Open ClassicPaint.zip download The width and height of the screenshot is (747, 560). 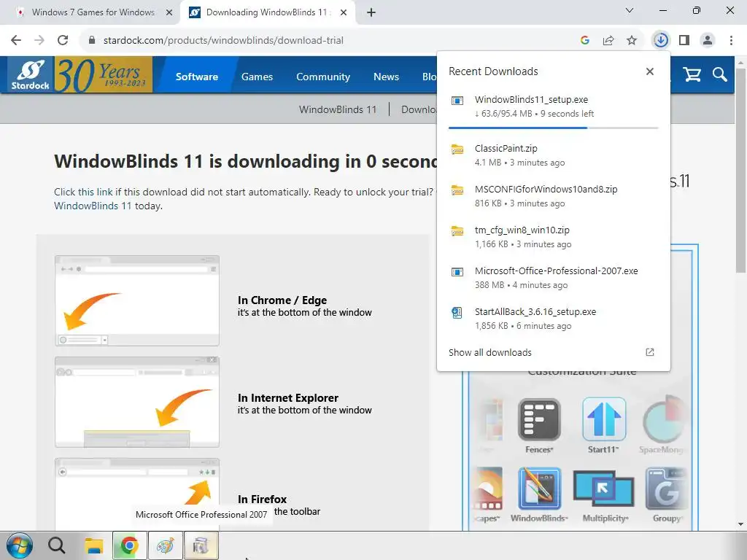[x=553, y=155]
